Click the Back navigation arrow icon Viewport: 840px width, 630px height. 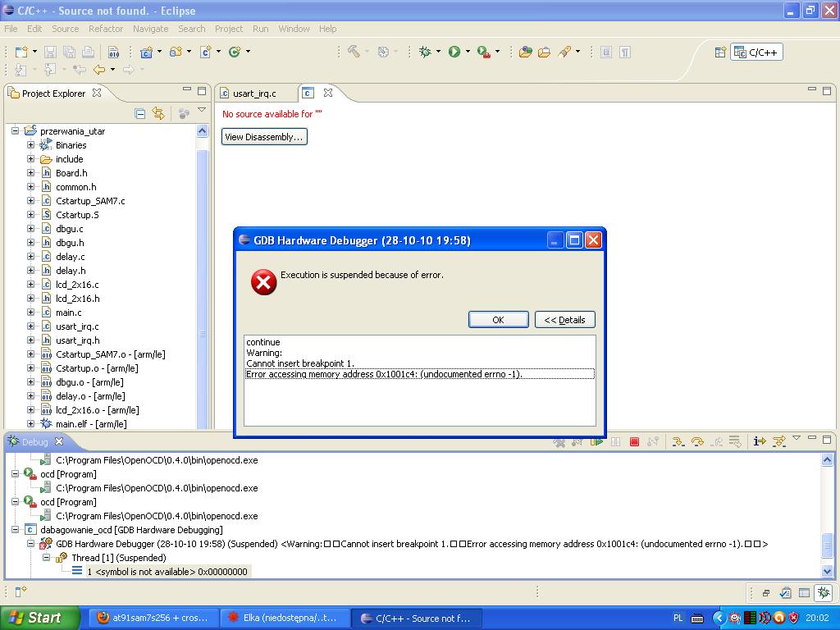point(99,69)
